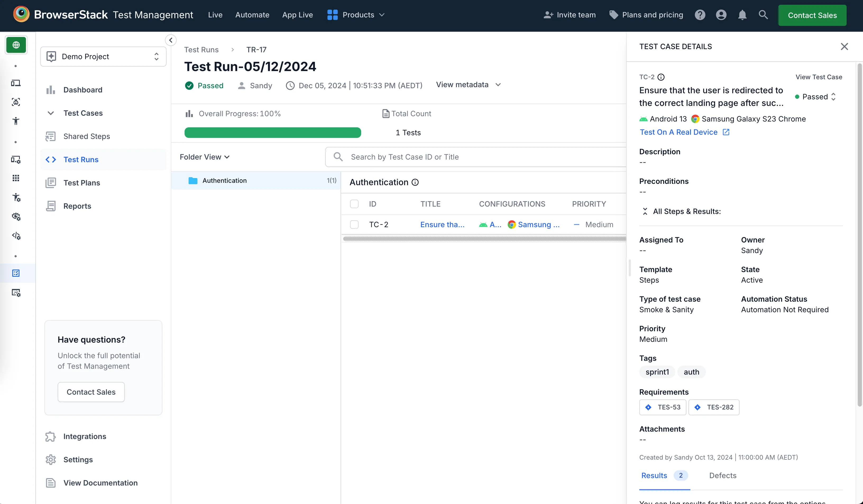Go to Automate in top navigation
Screen dimensions: 863x504
252,15
